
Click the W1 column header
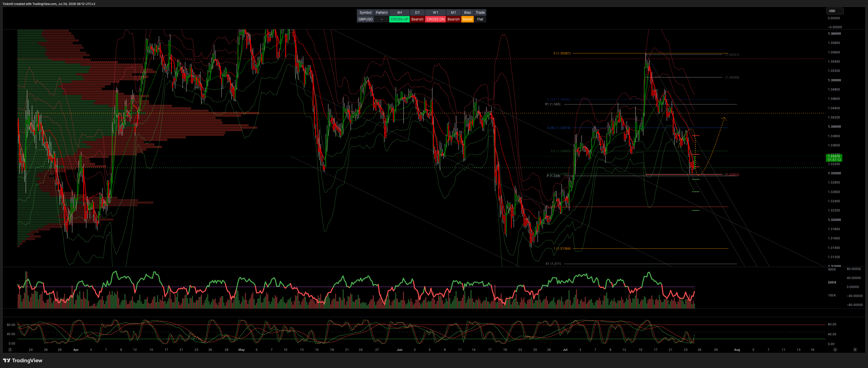(435, 12)
